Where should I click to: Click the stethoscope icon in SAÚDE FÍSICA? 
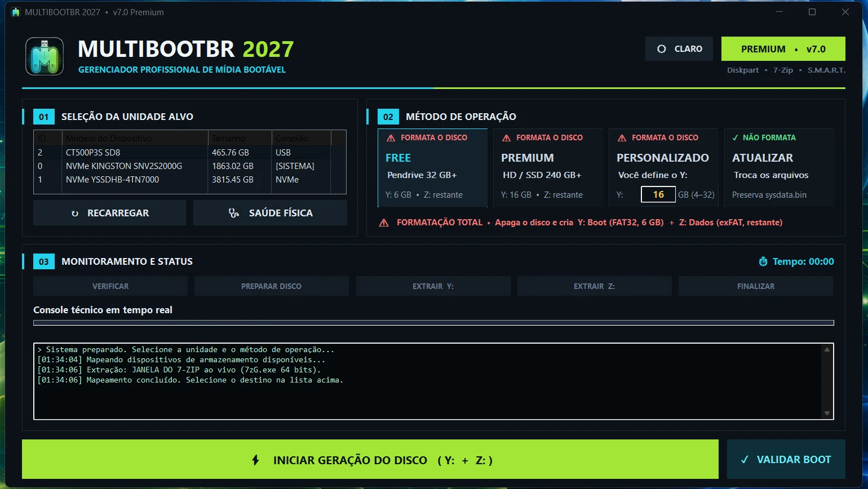(234, 213)
